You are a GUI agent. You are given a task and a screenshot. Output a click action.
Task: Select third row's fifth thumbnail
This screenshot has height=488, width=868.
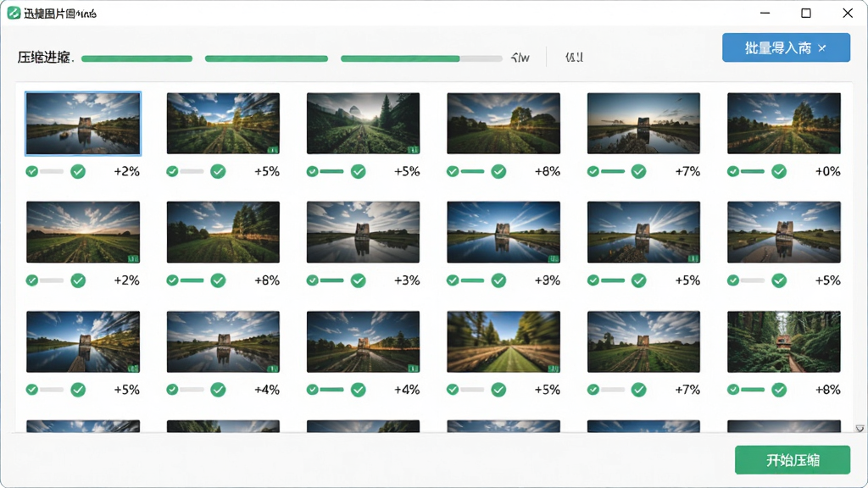643,341
